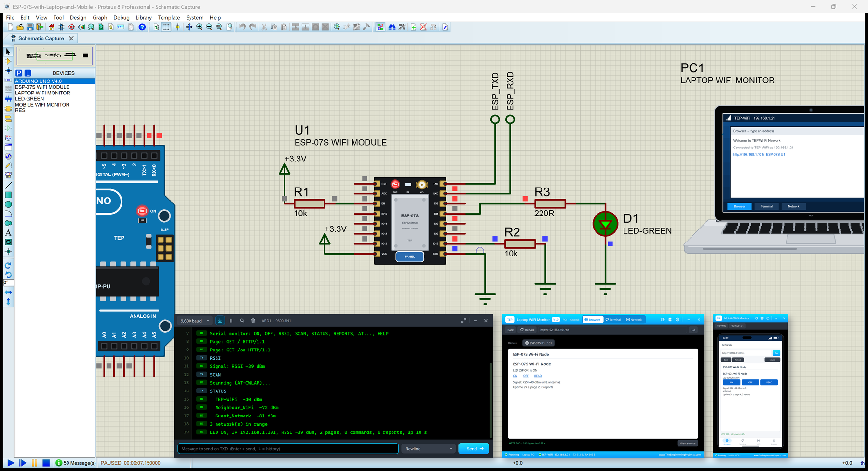Image resolution: width=868 pixels, height=471 pixels.
Task: Toggle the wire autorouter toolbar icon
Action: point(380,27)
